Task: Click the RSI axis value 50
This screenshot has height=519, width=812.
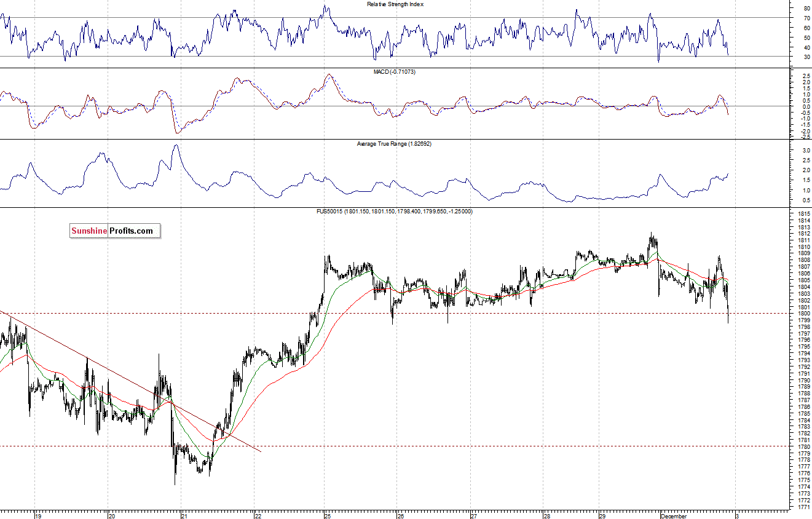Action: click(x=806, y=38)
